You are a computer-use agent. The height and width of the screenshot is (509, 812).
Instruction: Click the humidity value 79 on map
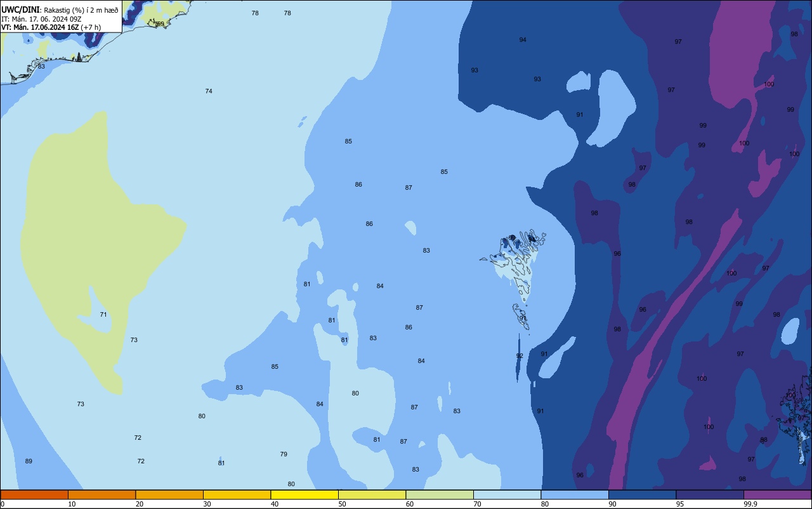click(284, 454)
